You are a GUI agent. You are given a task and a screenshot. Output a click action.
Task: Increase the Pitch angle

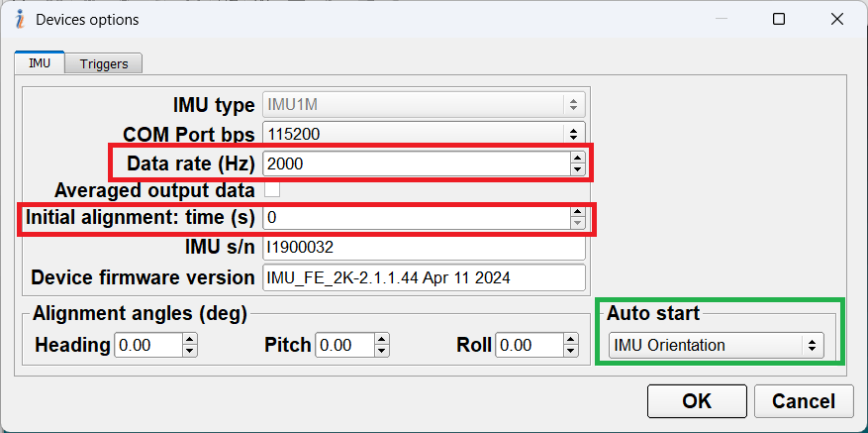[x=382, y=340]
